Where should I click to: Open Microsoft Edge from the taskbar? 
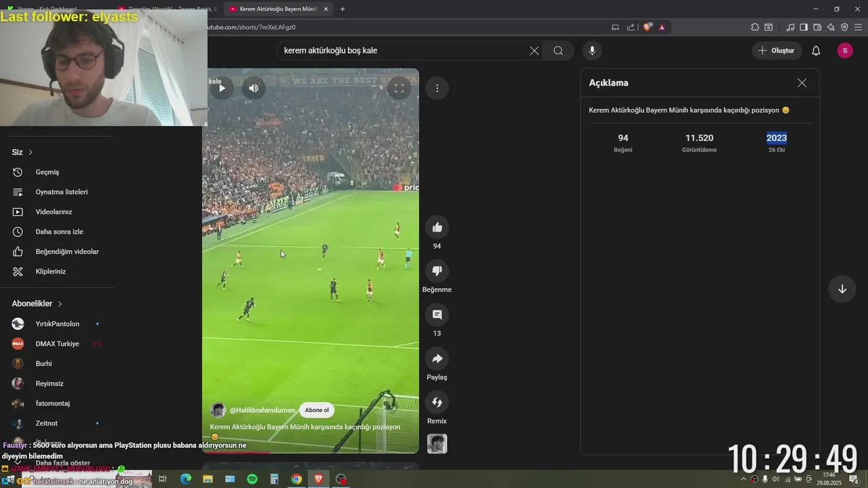click(x=186, y=479)
